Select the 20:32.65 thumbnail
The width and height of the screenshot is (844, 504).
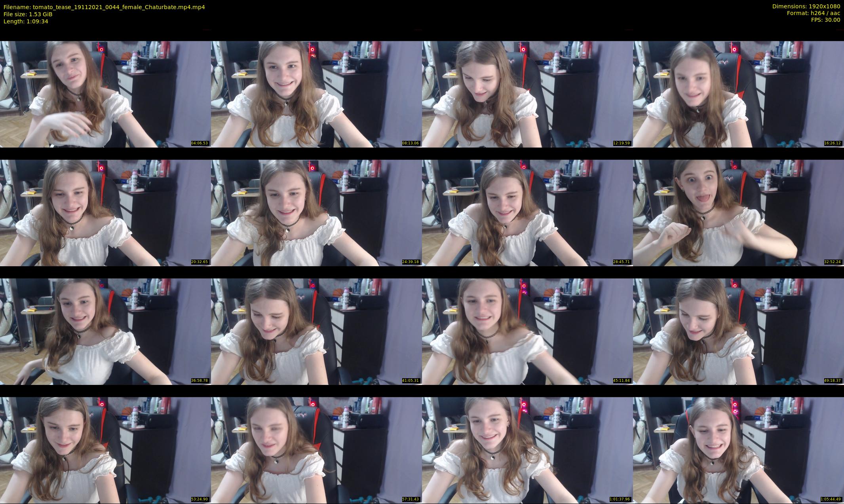pyautogui.click(x=105, y=213)
